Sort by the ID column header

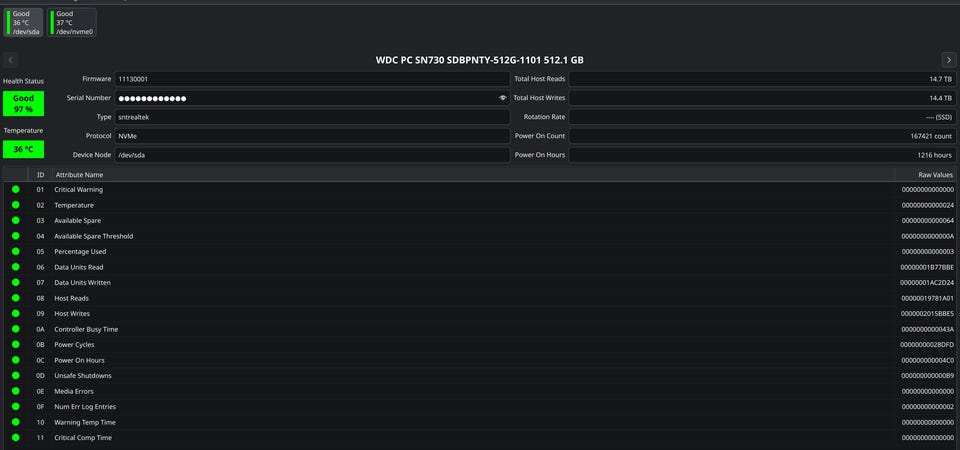pos(40,174)
